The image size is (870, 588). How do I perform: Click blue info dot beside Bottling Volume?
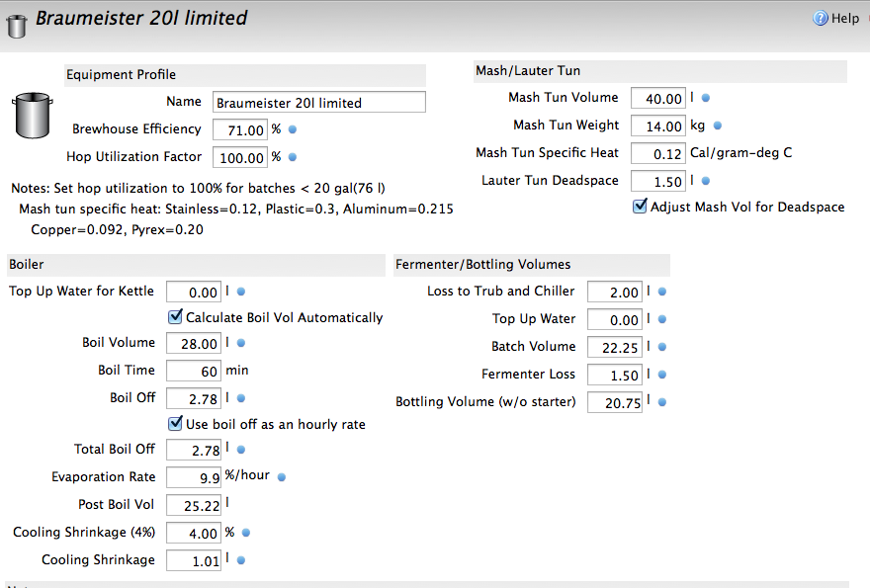[662, 402]
